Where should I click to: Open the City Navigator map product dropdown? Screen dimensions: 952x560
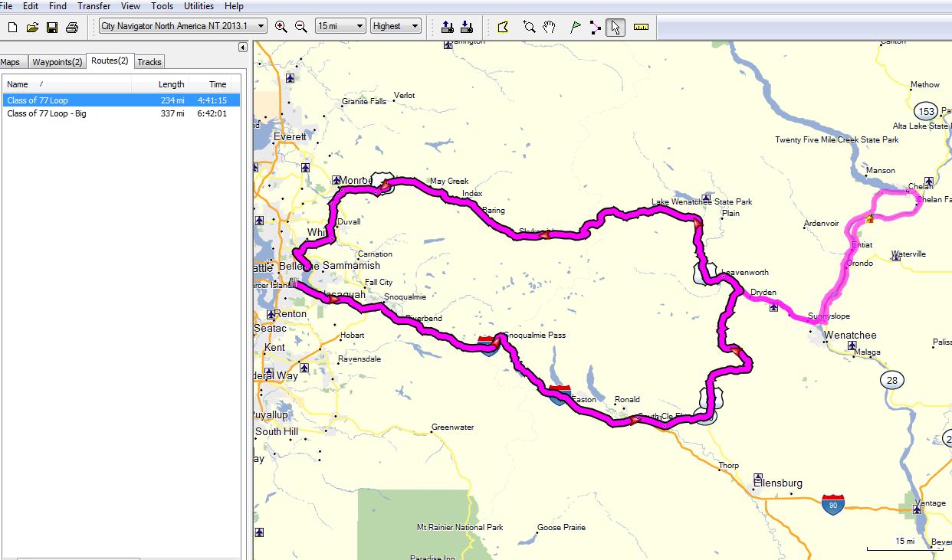point(261,26)
